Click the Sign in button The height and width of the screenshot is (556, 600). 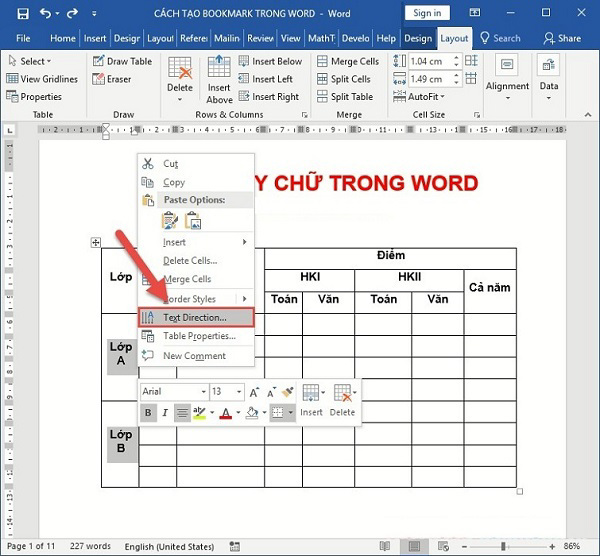click(427, 13)
